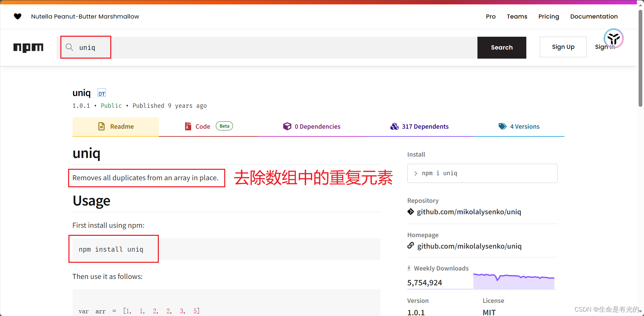This screenshot has height=316, width=644.
Task: Copy the npm i uniq install command
Action: [x=482, y=173]
